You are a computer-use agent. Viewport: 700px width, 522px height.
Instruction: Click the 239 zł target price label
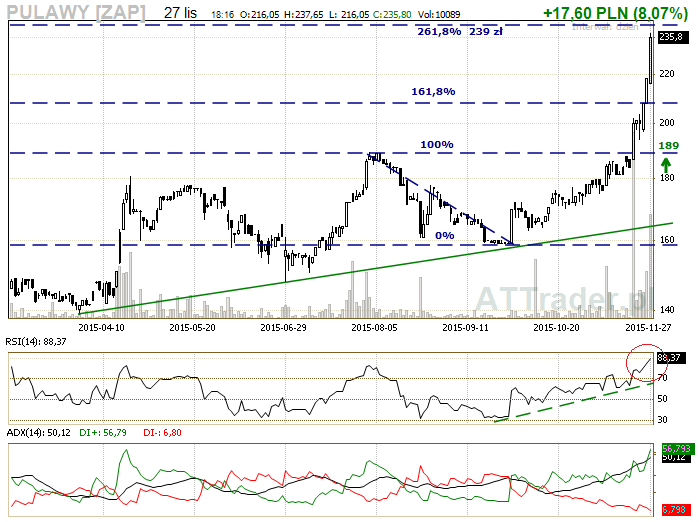[x=486, y=32]
